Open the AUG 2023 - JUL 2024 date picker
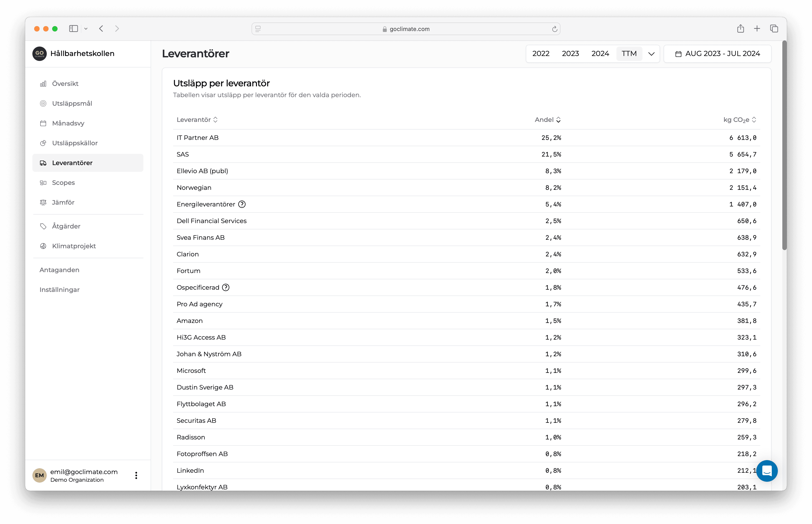This screenshot has width=812, height=524. pos(717,54)
